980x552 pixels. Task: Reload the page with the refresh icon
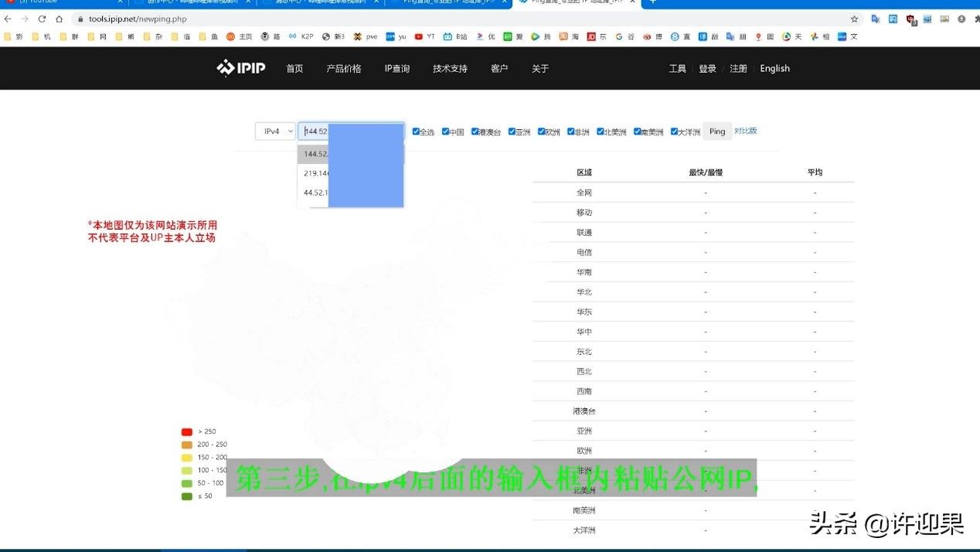click(x=42, y=19)
